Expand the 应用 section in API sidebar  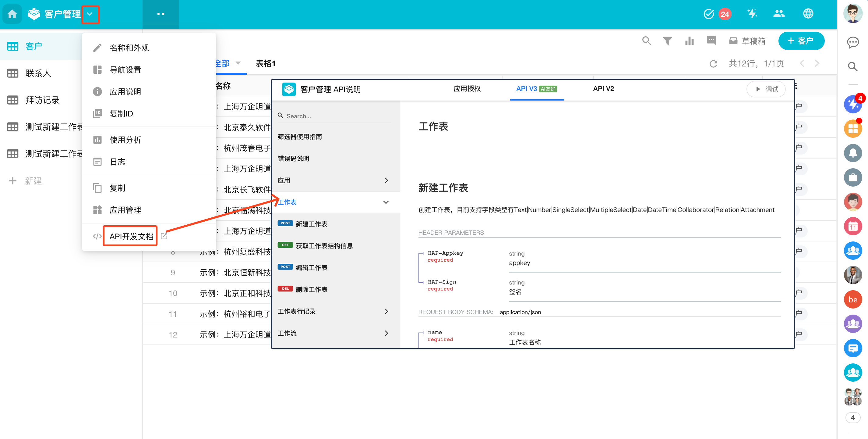click(x=386, y=180)
